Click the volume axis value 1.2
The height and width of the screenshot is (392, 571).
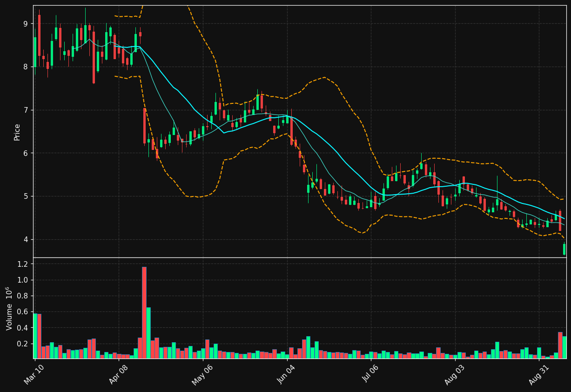pyautogui.click(x=23, y=264)
